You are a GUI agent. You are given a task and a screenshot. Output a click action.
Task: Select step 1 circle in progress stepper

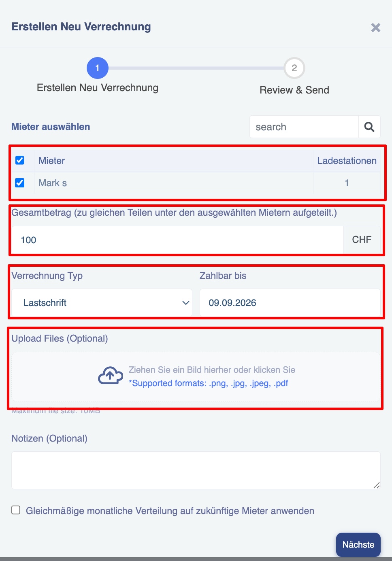coord(98,68)
